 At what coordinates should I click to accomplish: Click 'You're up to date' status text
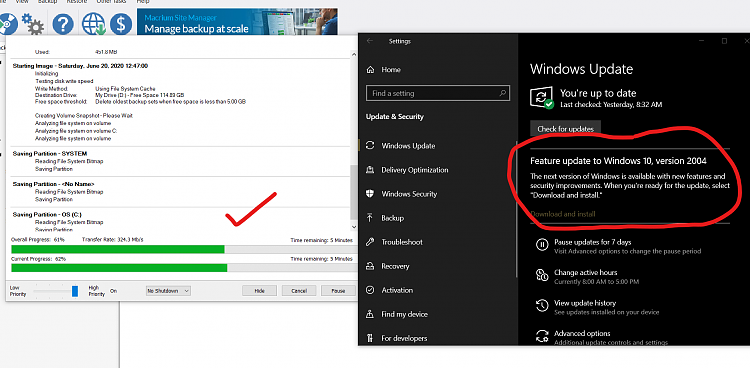point(598,93)
